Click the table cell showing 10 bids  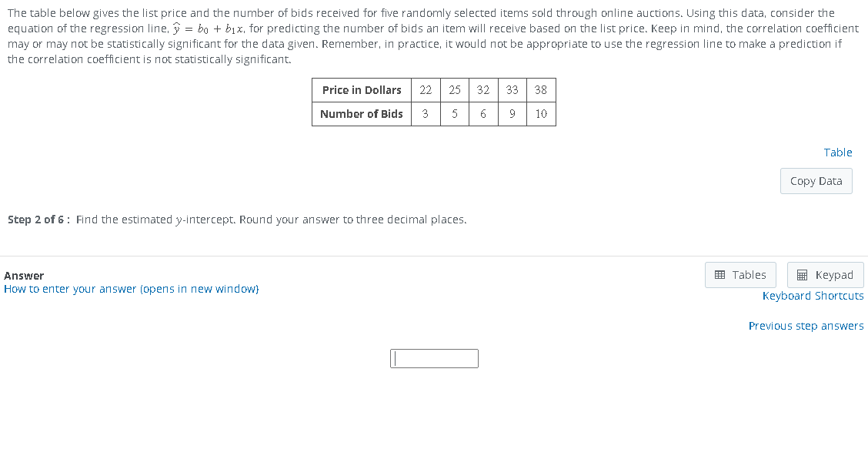[x=541, y=114]
